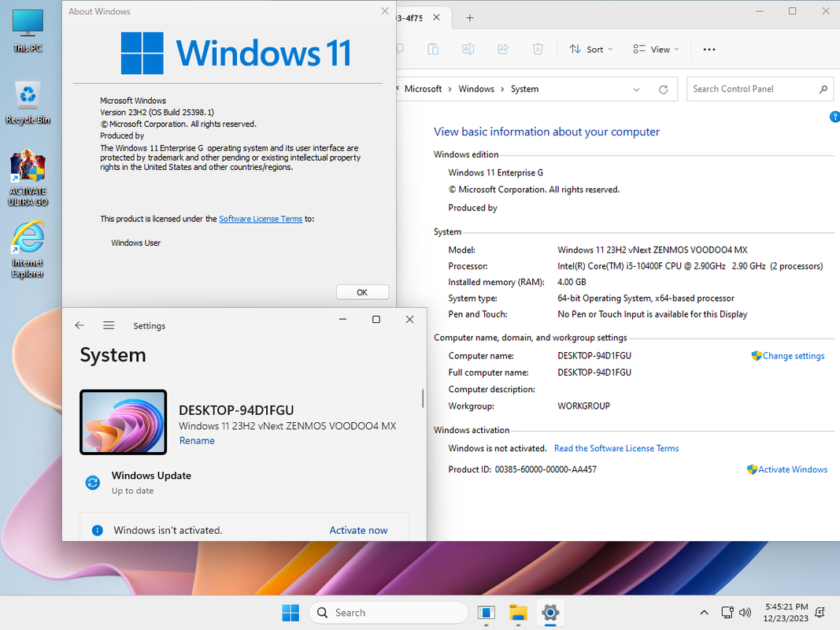
Task: Click the volume speaker tray icon
Action: click(745, 613)
